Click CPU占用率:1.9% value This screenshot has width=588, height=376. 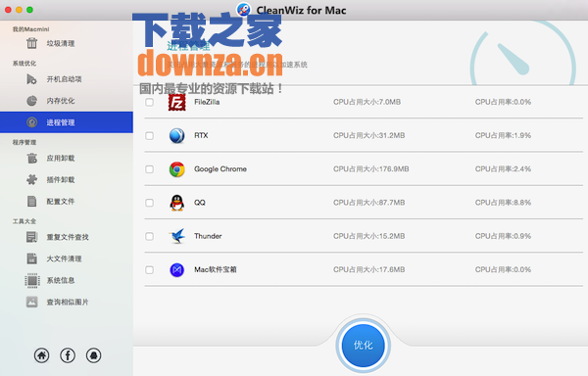pos(503,135)
